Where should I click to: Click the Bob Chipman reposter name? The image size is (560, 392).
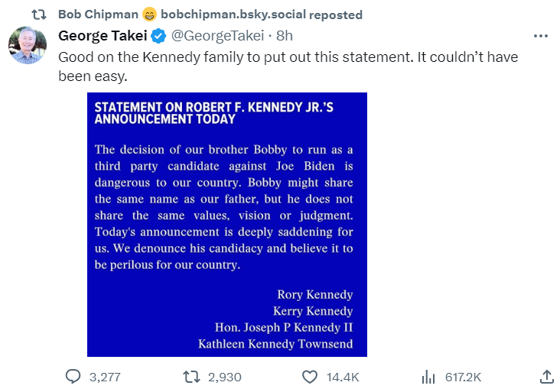pos(98,15)
